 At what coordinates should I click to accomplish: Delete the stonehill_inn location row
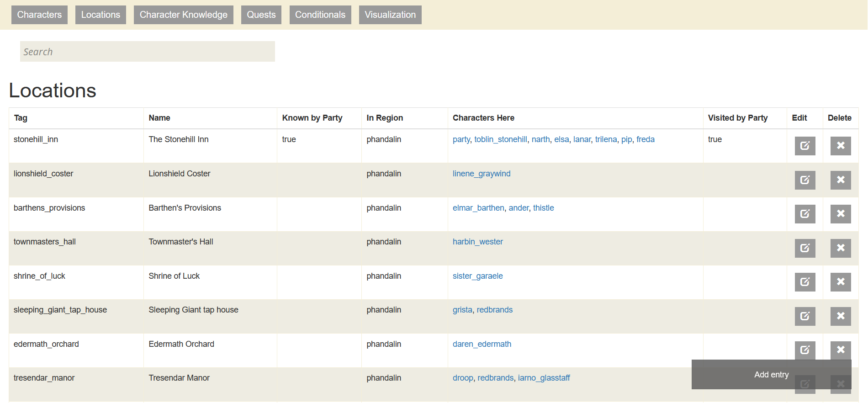[841, 146]
